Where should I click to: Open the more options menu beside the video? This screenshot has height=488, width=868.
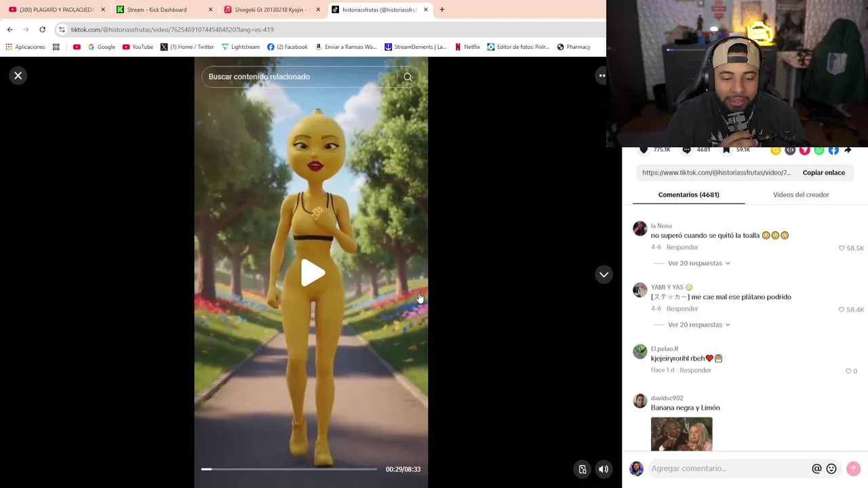pos(601,76)
